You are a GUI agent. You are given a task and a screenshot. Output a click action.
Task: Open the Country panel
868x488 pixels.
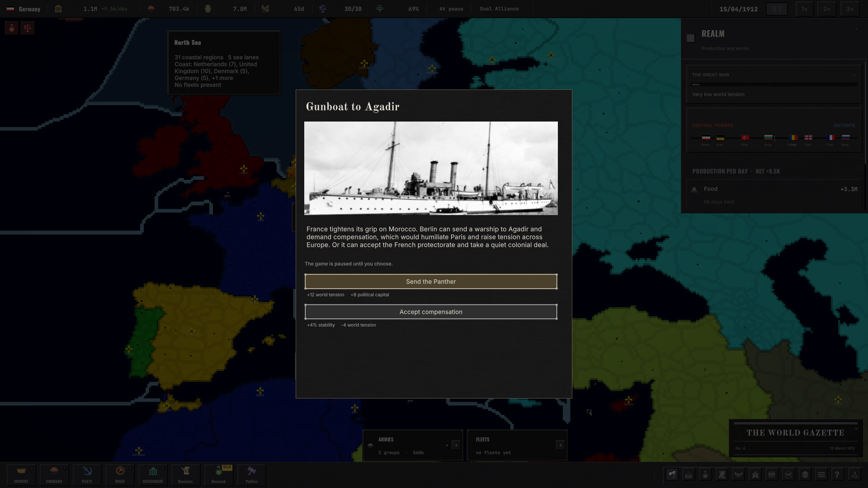click(x=21, y=475)
